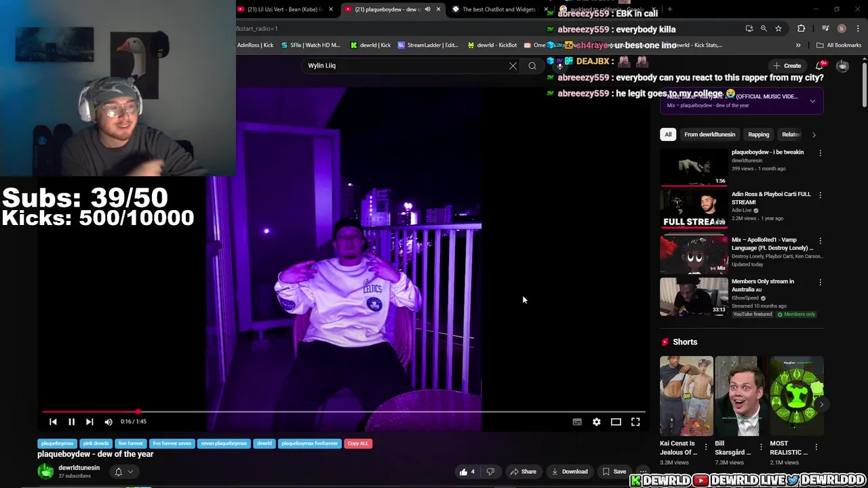Open options menu for Members Only stream
Image resolution: width=868 pixels, height=488 pixels.
(x=820, y=282)
